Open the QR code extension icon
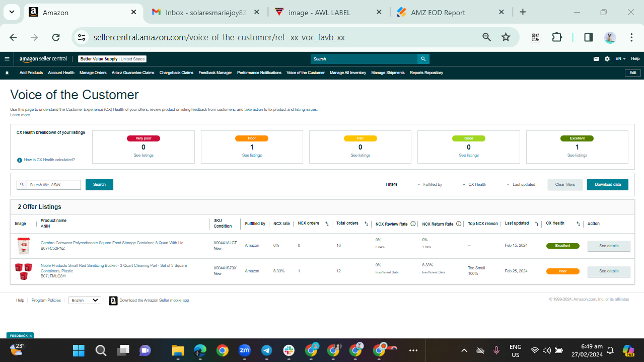The height and width of the screenshot is (362, 644). click(x=536, y=37)
